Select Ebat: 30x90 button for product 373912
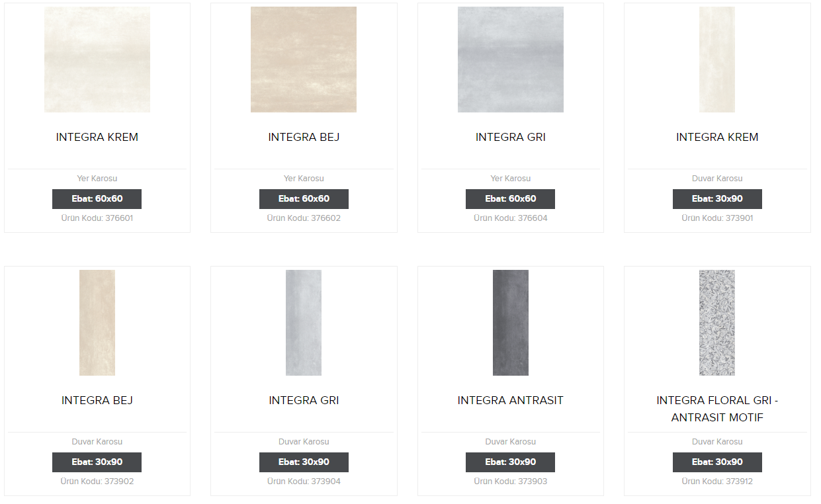 717,462
